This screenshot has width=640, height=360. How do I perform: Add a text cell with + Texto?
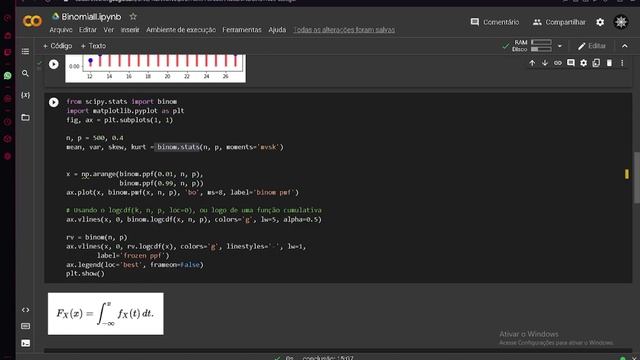(x=93, y=46)
